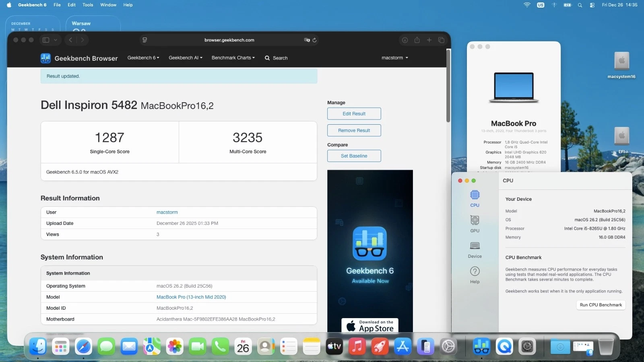Viewport: 644px width, 362px height.
Task: Reload the Geekbench Browser page
Action: [x=314, y=40]
